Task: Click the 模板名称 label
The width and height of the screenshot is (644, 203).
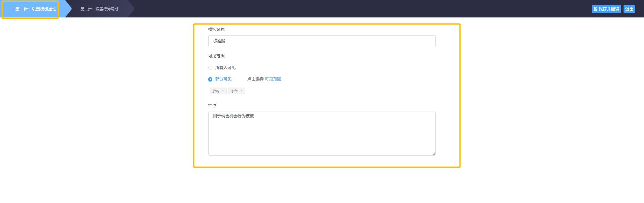Action: [216, 30]
